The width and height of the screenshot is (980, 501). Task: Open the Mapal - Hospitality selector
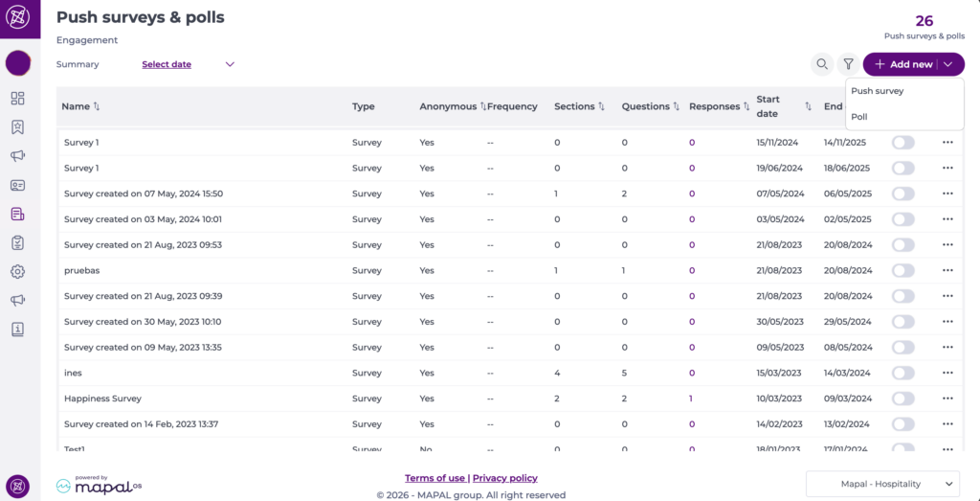point(881,485)
